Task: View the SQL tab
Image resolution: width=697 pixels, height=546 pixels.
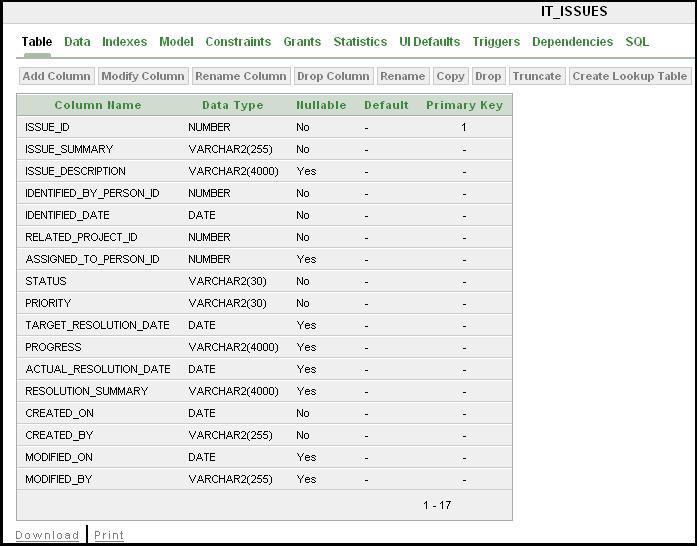Action: pos(637,42)
